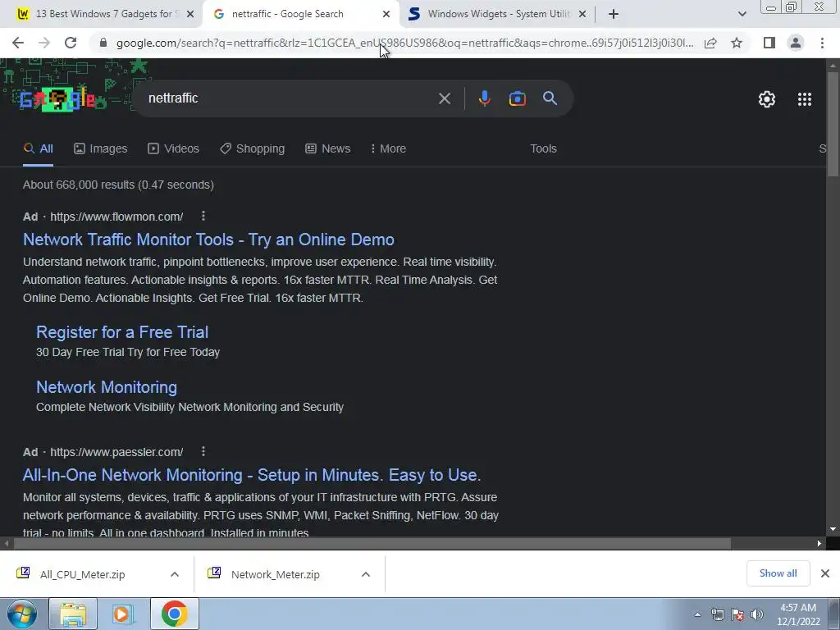Open Windows Media Player from taskbar
The image size is (840, 630).
[x=123, y=614]
